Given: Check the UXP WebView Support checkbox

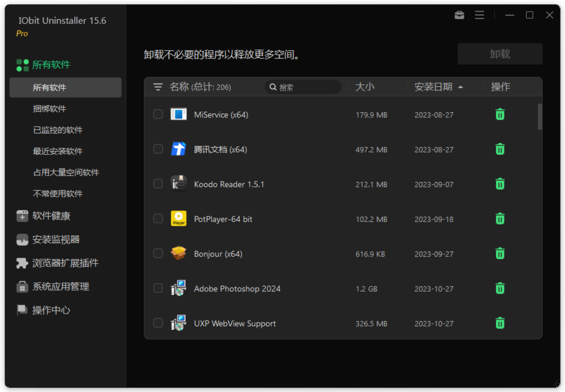Looking at the screenshot, I should click(x=158, y=323).
